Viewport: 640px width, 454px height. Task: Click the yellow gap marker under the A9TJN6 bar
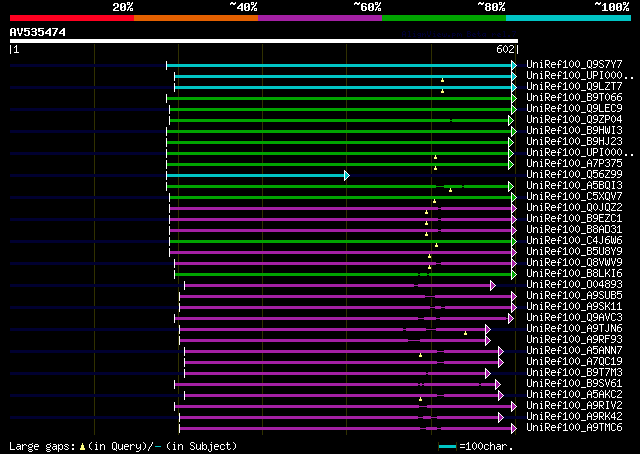[465, 334]
